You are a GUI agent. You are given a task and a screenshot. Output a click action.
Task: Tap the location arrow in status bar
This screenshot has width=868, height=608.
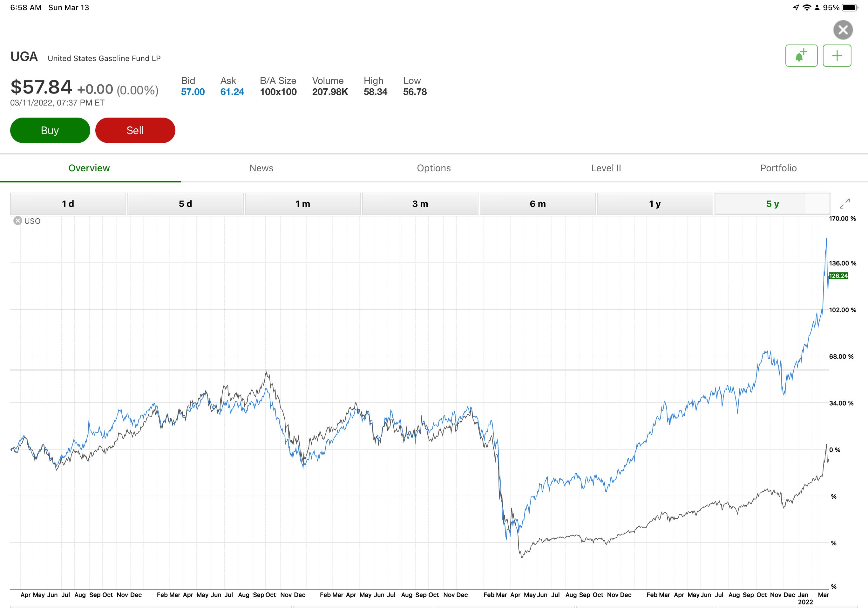point(796,8)
